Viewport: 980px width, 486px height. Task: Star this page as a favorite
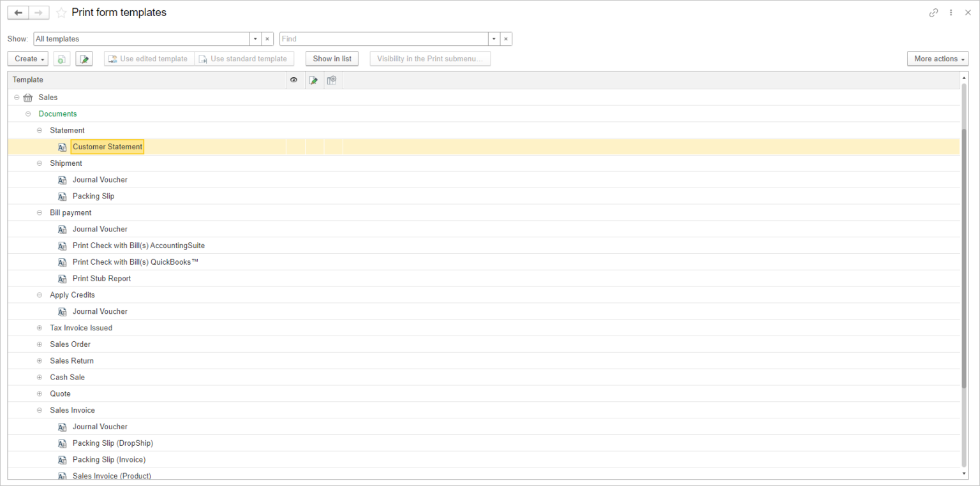(x=61, y=12)
